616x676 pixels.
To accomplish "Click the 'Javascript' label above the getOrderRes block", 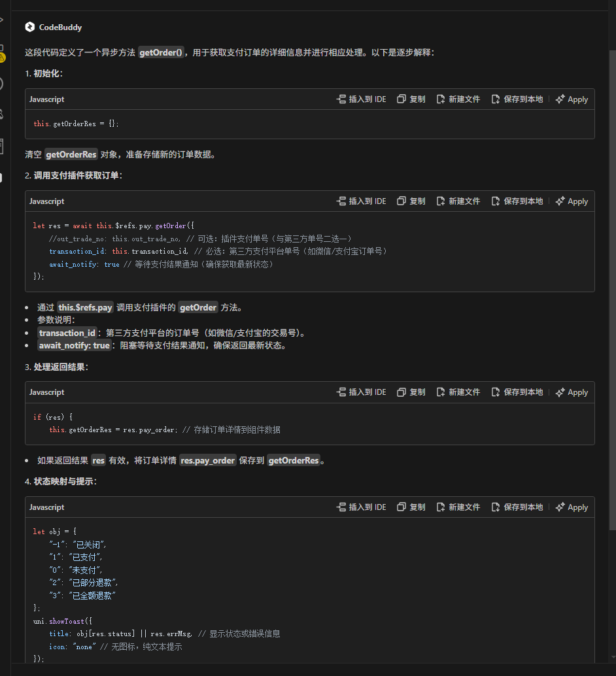I will coord(46,99).
